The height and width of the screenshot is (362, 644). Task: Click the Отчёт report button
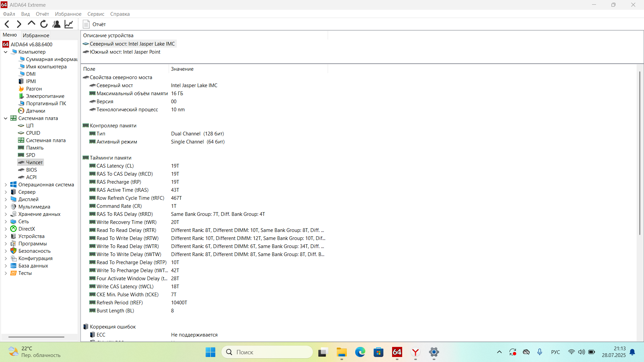[x=94, y=24]
